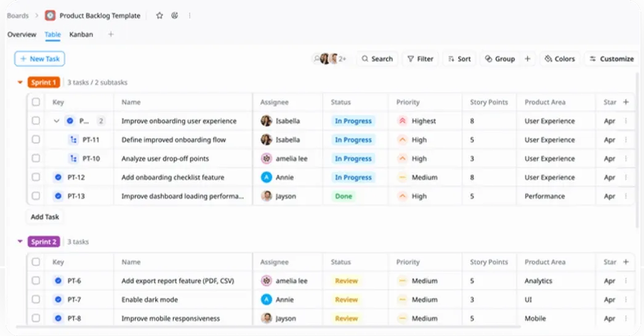The width and height of the screenshot is (644, 336).
Task: Click the Highest priority icon
Action: [402, 121]
